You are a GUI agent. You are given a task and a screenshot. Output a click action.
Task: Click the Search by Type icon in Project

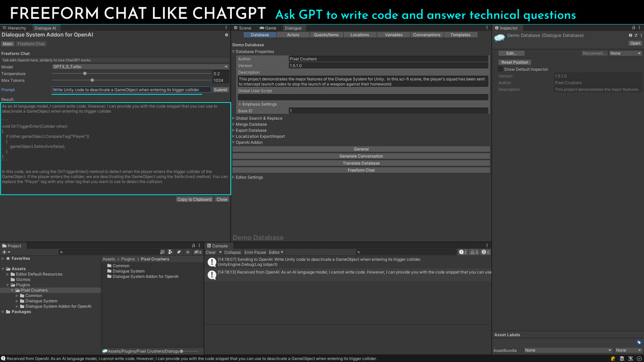pos(171,252)
